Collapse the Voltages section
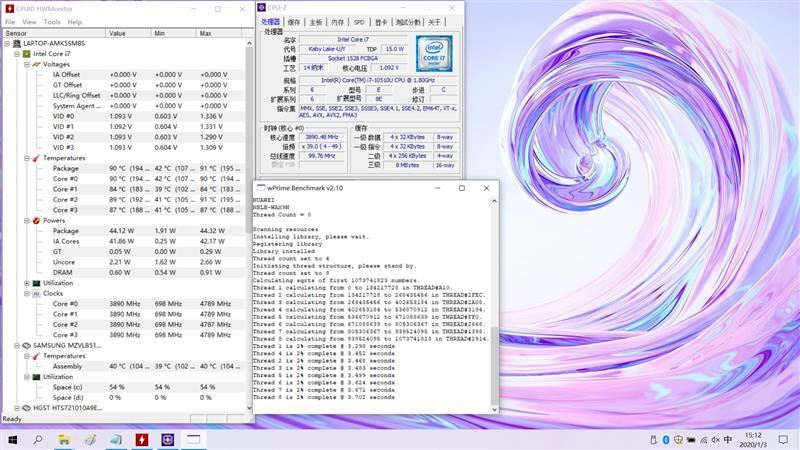The width and height of the screenshot is (800, 450). [x=27, y=64]
